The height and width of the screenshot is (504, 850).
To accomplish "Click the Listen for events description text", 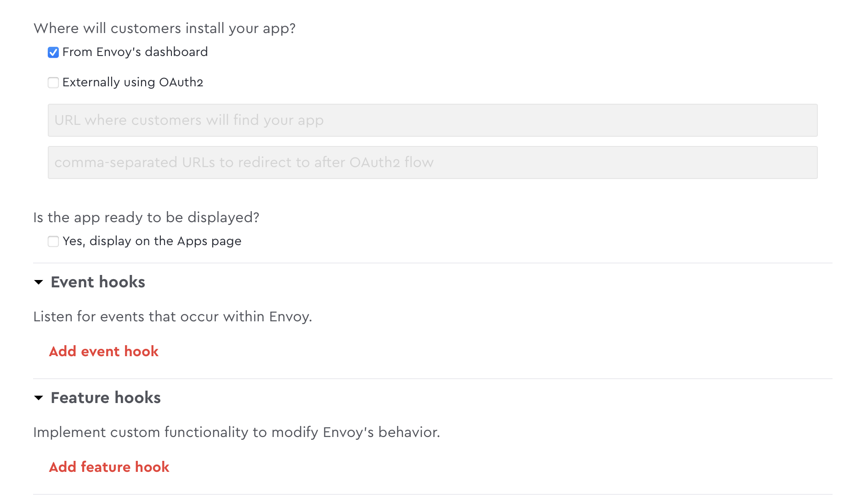I will coord(173,317).
